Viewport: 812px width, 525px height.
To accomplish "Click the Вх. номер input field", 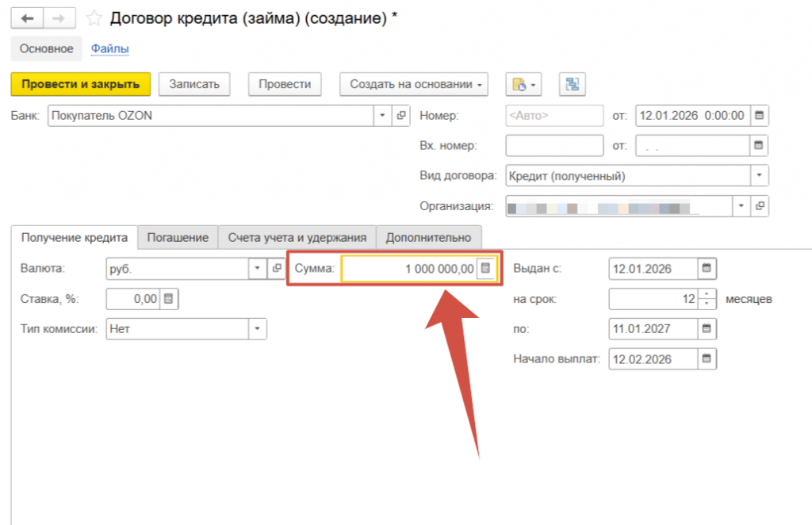I will coord(553,146).
